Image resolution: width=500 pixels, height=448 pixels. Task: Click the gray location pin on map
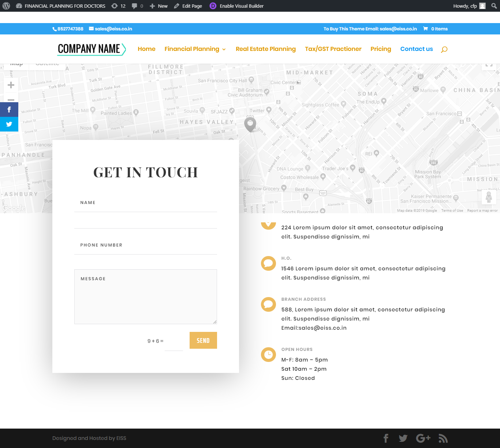[x=250, y=124]
